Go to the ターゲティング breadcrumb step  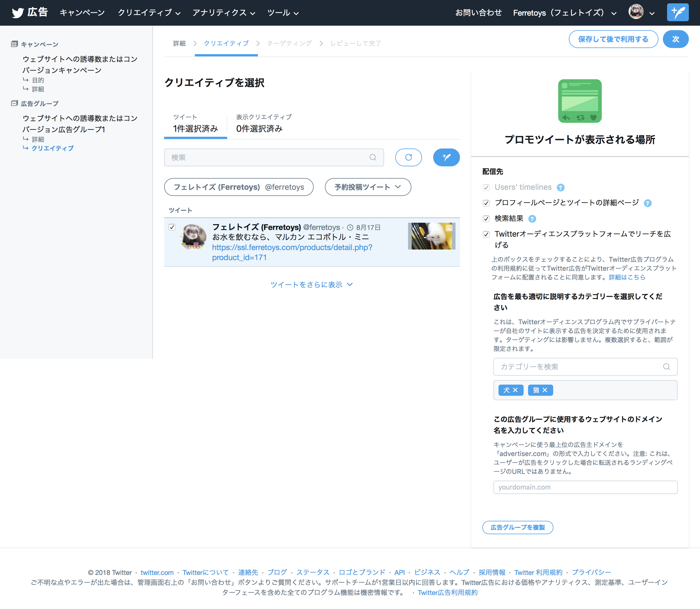pyautogui.click(x=289, y=44)
